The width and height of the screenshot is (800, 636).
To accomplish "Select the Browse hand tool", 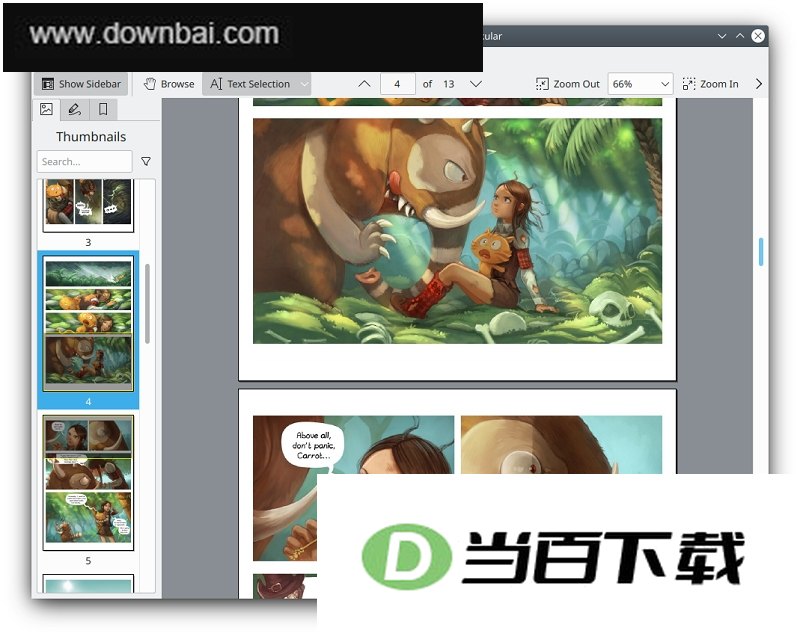I will [169, 84].
